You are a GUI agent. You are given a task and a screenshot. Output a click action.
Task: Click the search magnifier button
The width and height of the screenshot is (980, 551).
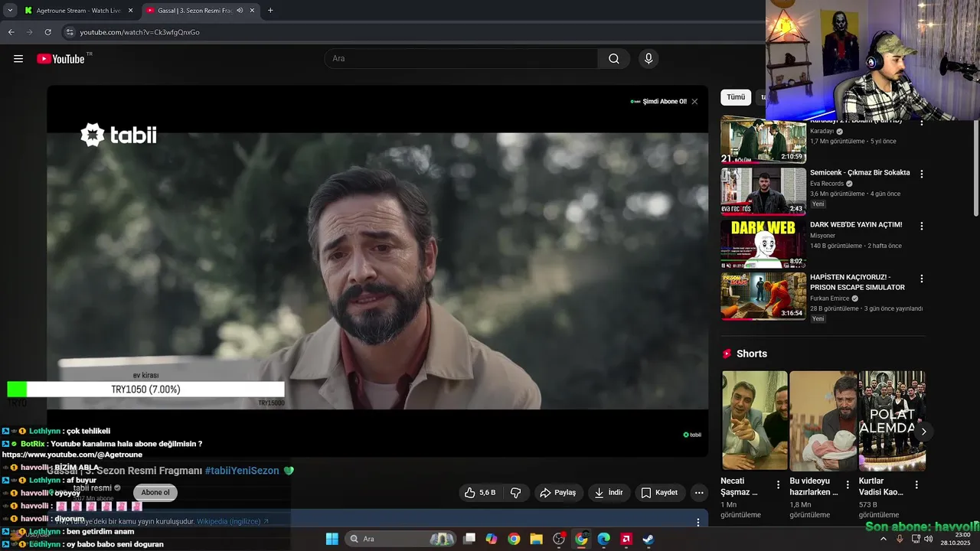click(614, 59)
